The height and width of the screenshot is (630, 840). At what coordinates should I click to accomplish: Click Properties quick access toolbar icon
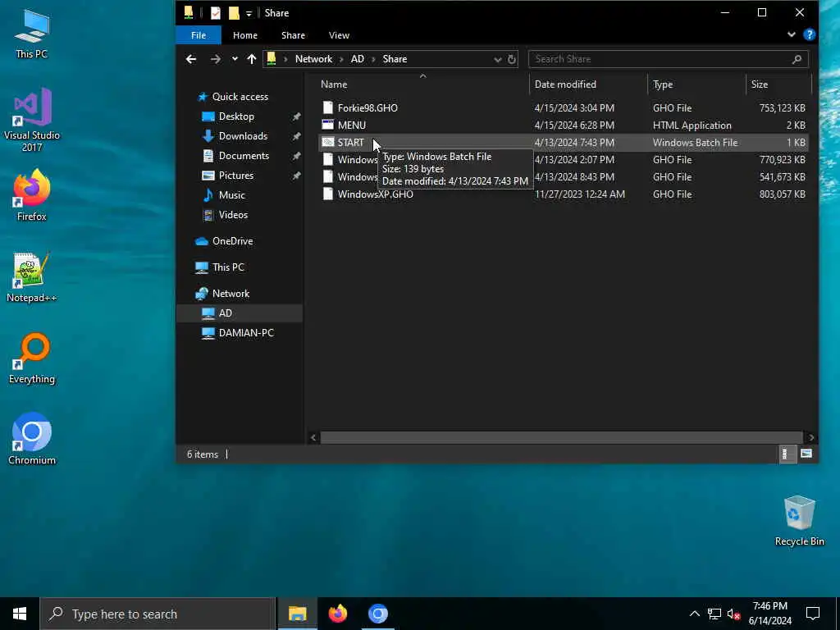pyautogui.click(x=216, y=13)
